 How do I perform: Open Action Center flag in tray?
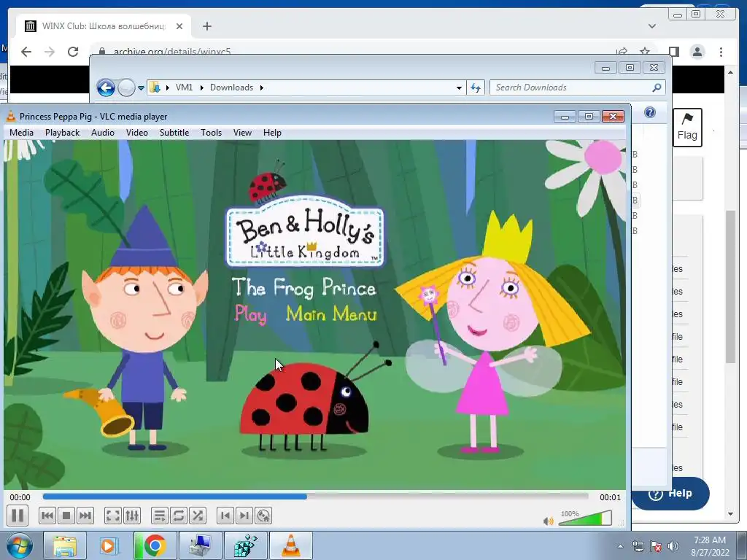(x=656, y=546)
